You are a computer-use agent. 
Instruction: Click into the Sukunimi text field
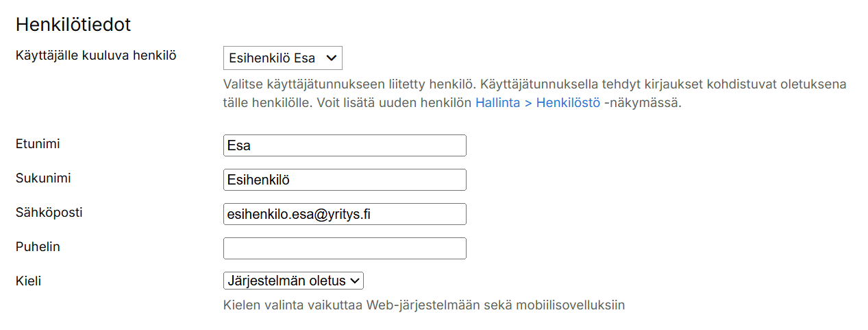click(345, 180)
